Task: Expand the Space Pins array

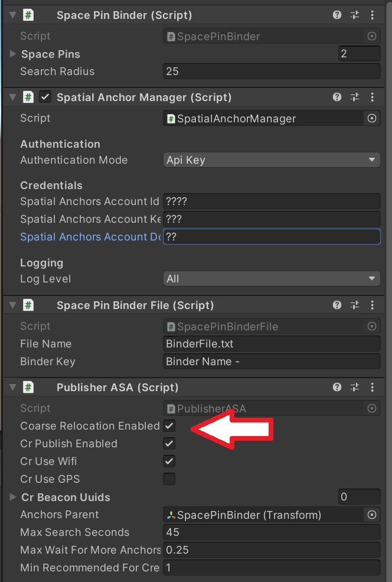Action: (x=12, y=54)
